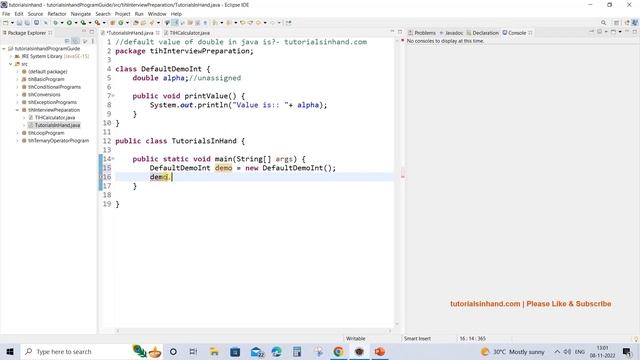Open the Source menu
This screenshot has height=360, width=640.
(35, 14)
